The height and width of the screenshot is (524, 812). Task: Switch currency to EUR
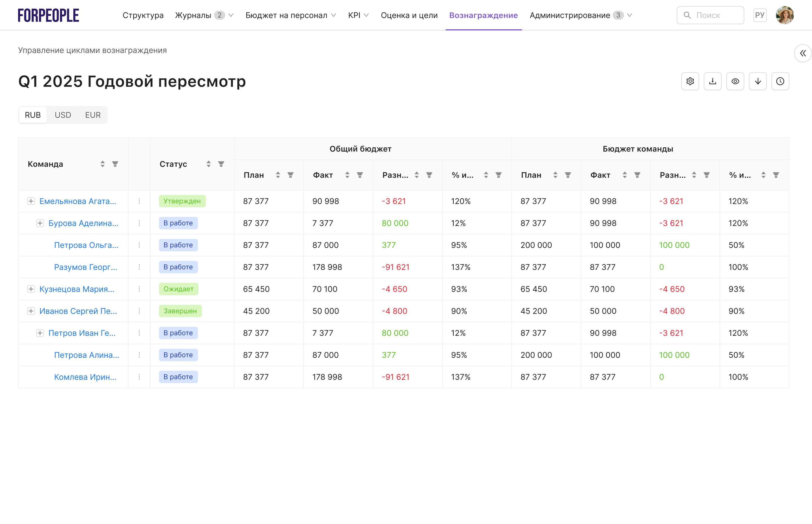[92, 115]
